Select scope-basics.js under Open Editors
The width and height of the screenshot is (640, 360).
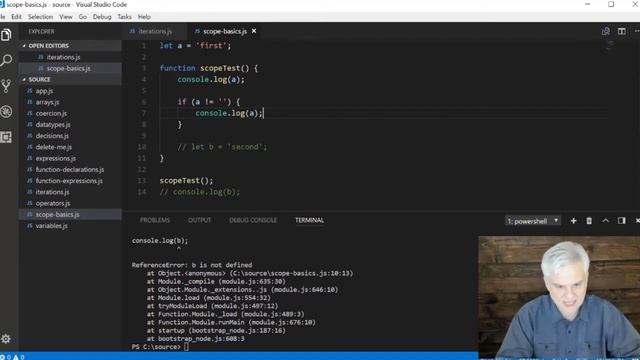(x=70, y=68)
